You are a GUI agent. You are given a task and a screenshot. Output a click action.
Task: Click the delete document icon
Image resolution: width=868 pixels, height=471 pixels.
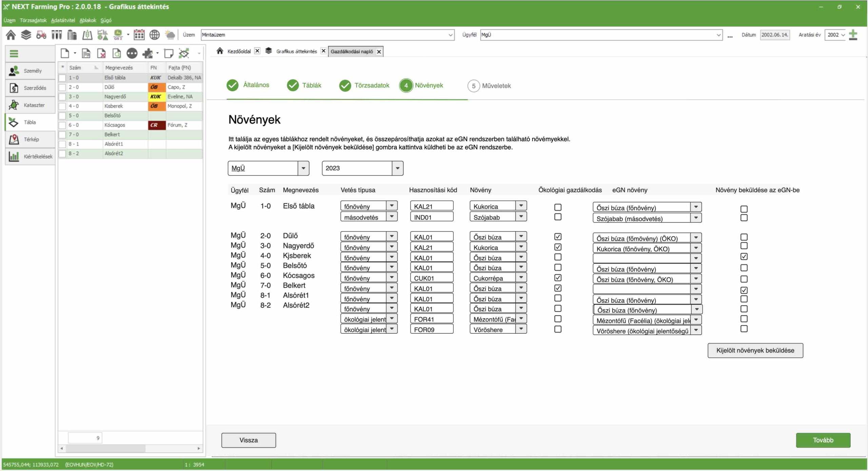point(101,53)
